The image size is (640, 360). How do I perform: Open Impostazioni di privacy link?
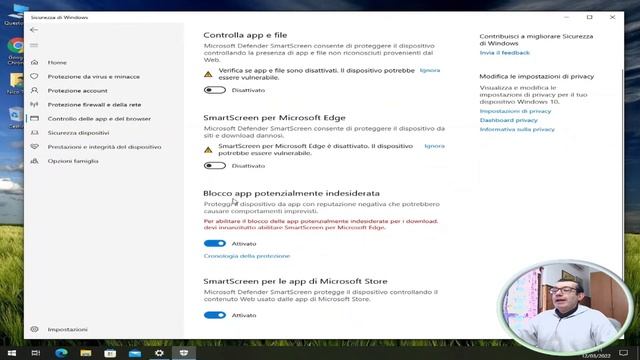[515, 111]
